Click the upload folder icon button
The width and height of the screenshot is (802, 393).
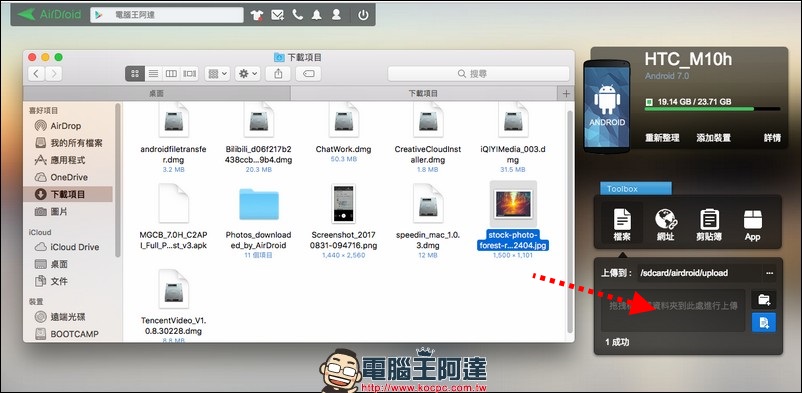(764, 300)
